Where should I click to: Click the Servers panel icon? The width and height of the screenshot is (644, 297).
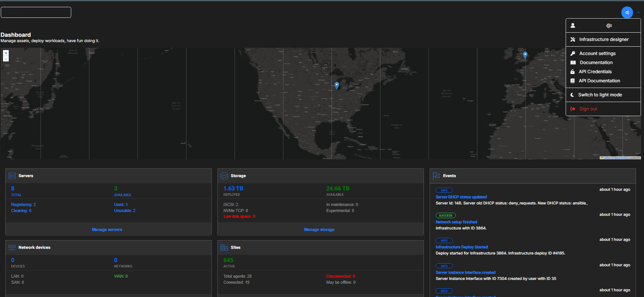click(x=12, y=176)
